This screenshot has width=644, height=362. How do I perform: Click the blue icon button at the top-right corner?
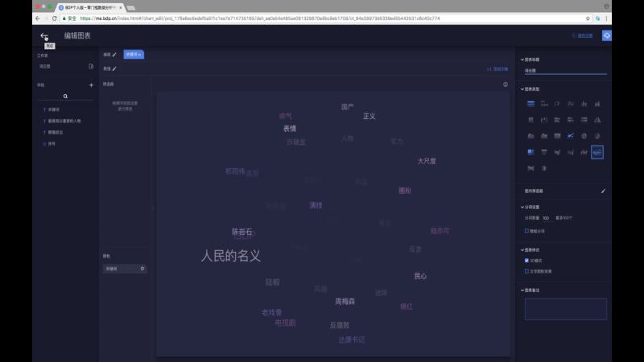click(607, 35)
